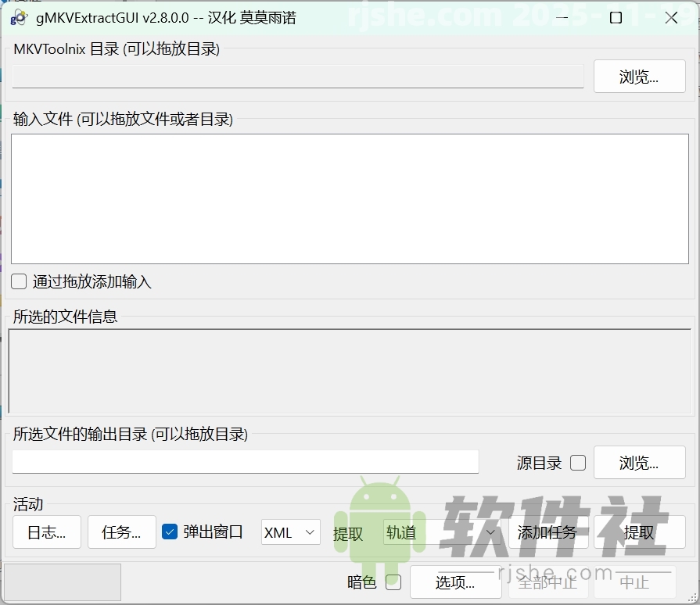Enable the 通过拖放添加输入 checkbox
Image resolution: width=700 pixels, height=605 pixels.
tap(18, 281)
